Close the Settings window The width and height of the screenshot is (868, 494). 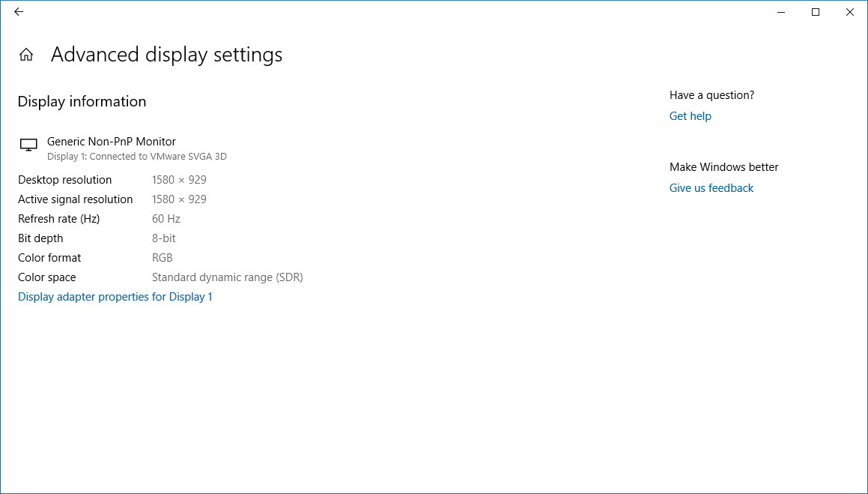850,12
